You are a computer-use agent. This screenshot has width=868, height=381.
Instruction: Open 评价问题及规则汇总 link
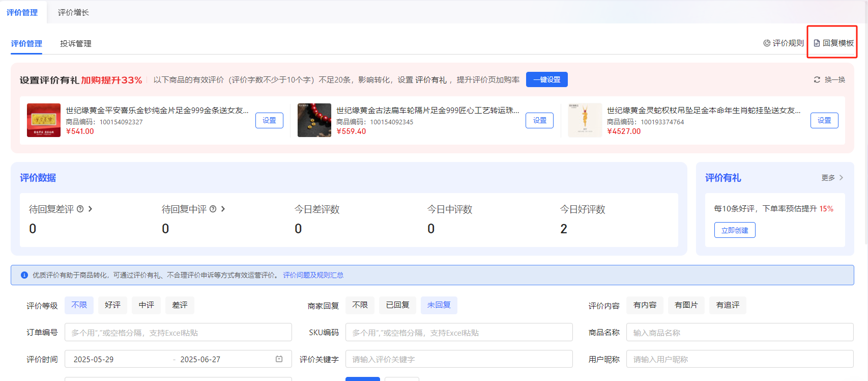[313, 275]
